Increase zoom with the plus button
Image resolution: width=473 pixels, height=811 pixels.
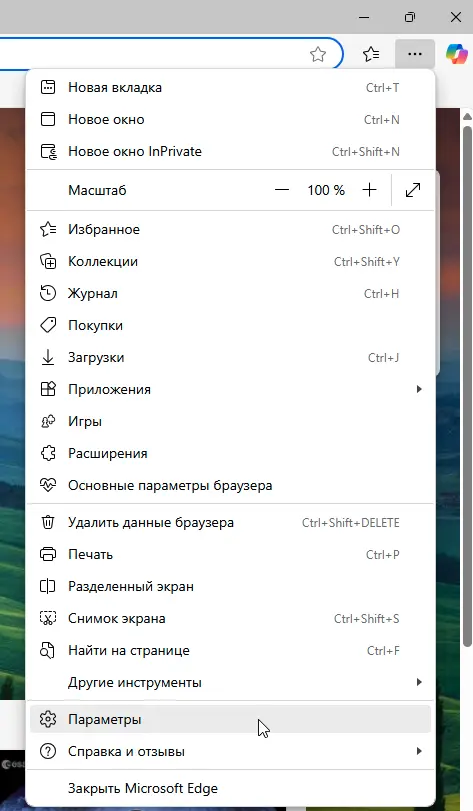point(370,190)
